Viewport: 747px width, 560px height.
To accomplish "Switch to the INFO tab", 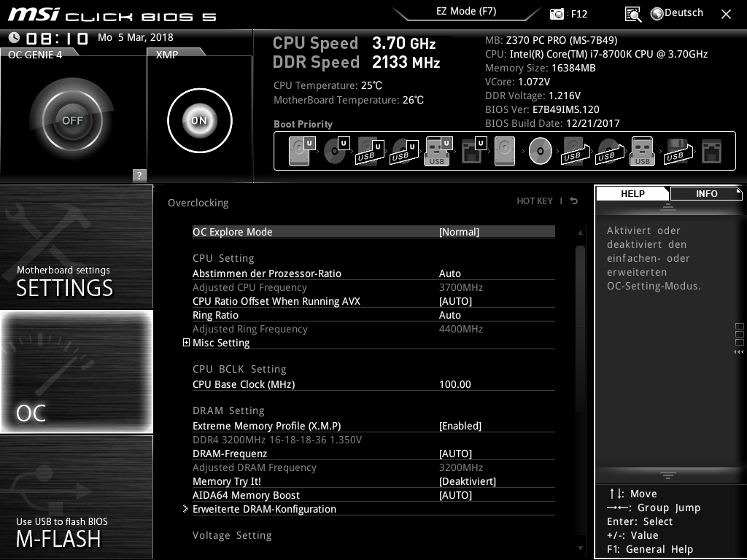I will (x=706, y=193).
